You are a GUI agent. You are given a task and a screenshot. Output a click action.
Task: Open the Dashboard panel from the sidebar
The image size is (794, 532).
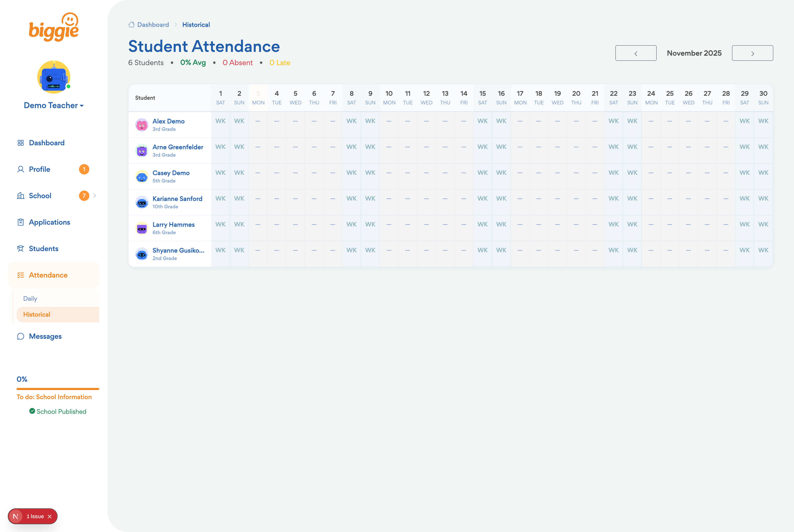[20, 142]
